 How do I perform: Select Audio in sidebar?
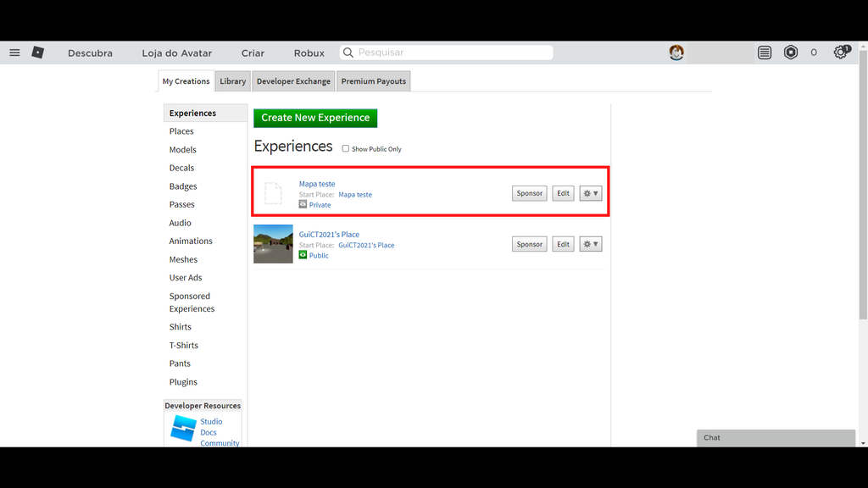(180, 223)
